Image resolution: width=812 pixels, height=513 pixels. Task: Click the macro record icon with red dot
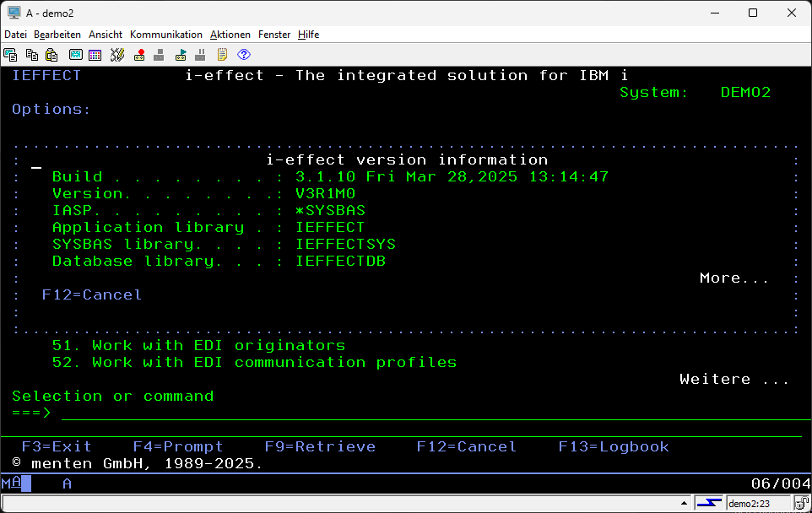click(139, 55)
